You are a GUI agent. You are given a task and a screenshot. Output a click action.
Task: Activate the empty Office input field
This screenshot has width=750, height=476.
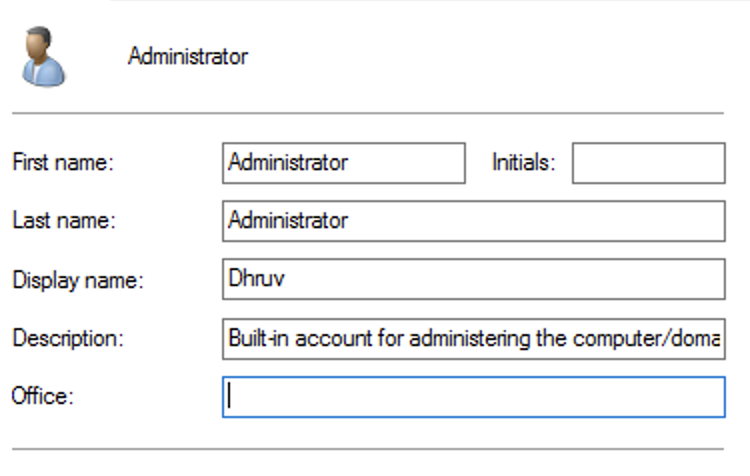473,396
